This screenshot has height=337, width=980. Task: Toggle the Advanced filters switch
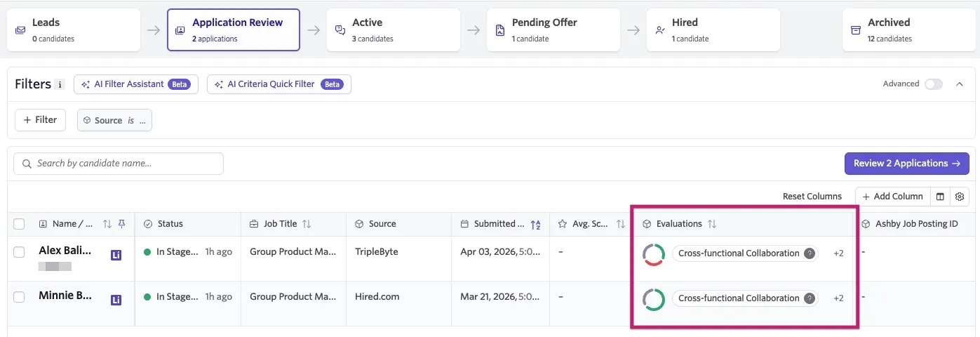[934, 84]
